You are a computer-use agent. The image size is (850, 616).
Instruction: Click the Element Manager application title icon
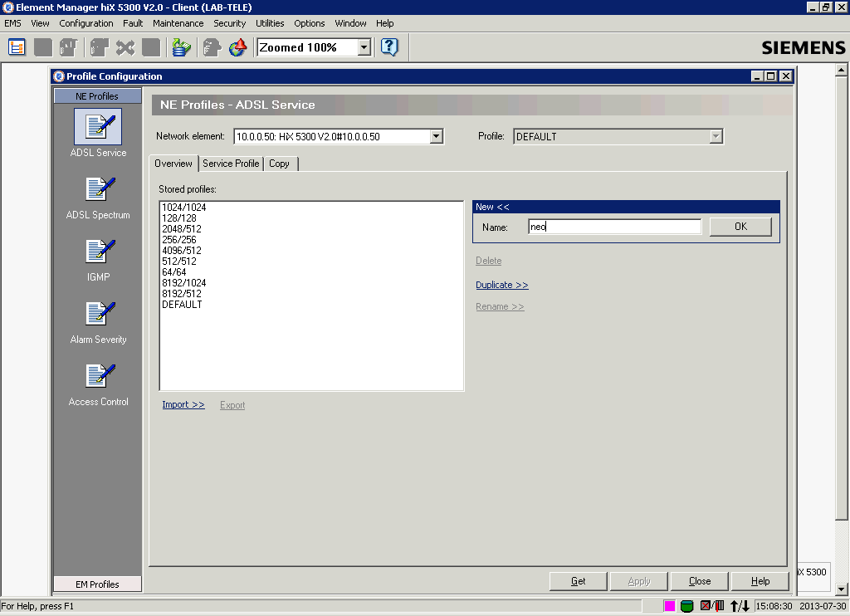8,7
